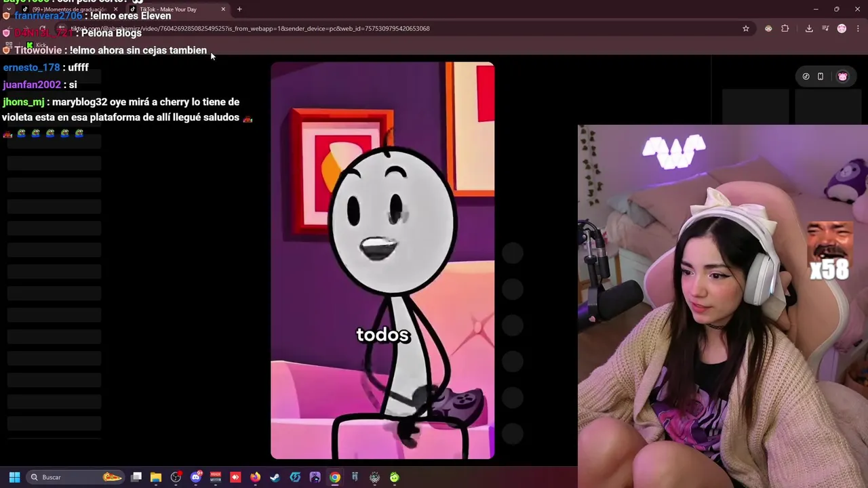Viewport: 868px width, 488px height.
Task: Open the Chrome profile avatar in toolbar
Action: point(842,28)
